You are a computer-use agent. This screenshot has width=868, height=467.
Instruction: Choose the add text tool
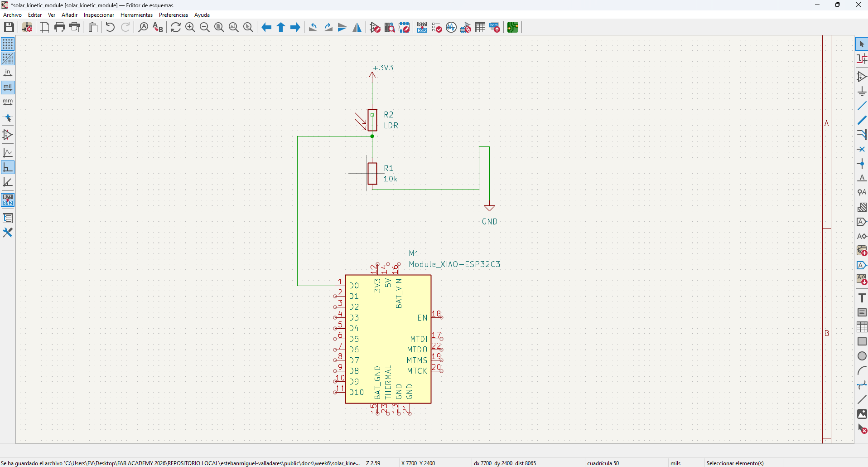pyautogui.click(x=862, y=298)
